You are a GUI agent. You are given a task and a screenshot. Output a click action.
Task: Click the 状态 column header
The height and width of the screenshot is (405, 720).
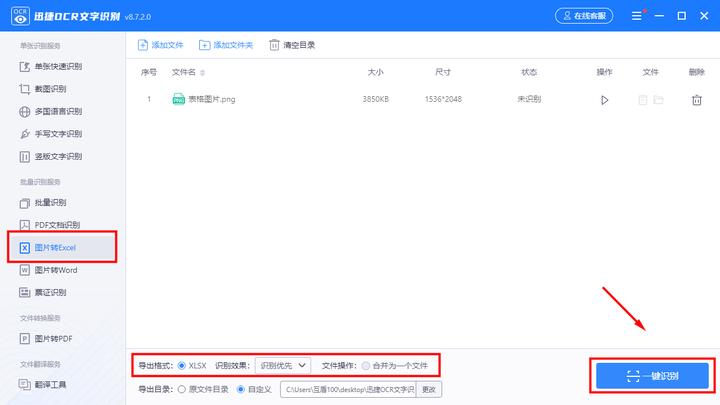coord(529,73)
